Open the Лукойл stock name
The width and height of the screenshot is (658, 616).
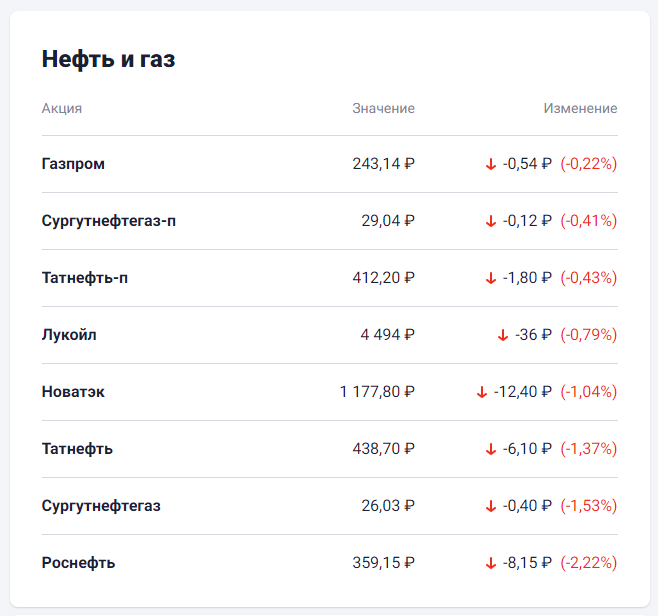click(69, 335)
